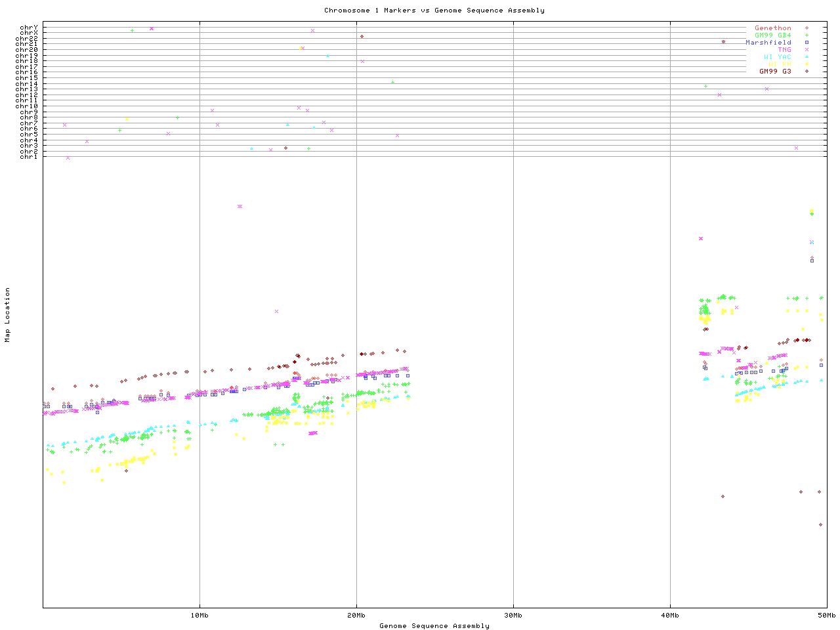
Task: Click the Genethon diamond legend marker
Action: [807, 28]
